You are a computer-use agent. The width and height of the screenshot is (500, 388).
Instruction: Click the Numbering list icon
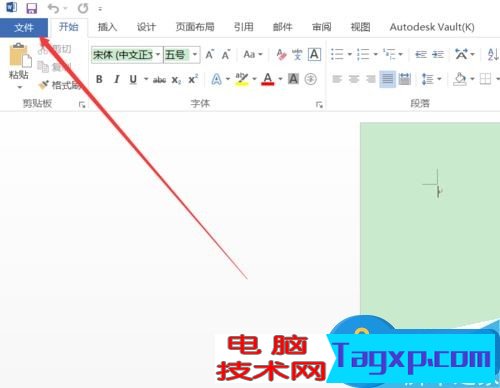pyautogui.click(x=363, y=54)
